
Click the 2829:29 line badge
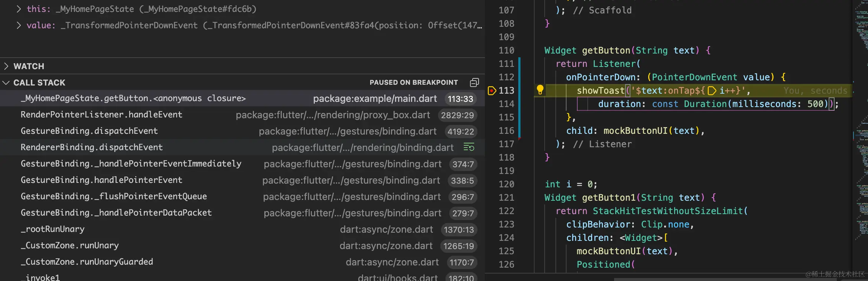(x=457, y=115)
